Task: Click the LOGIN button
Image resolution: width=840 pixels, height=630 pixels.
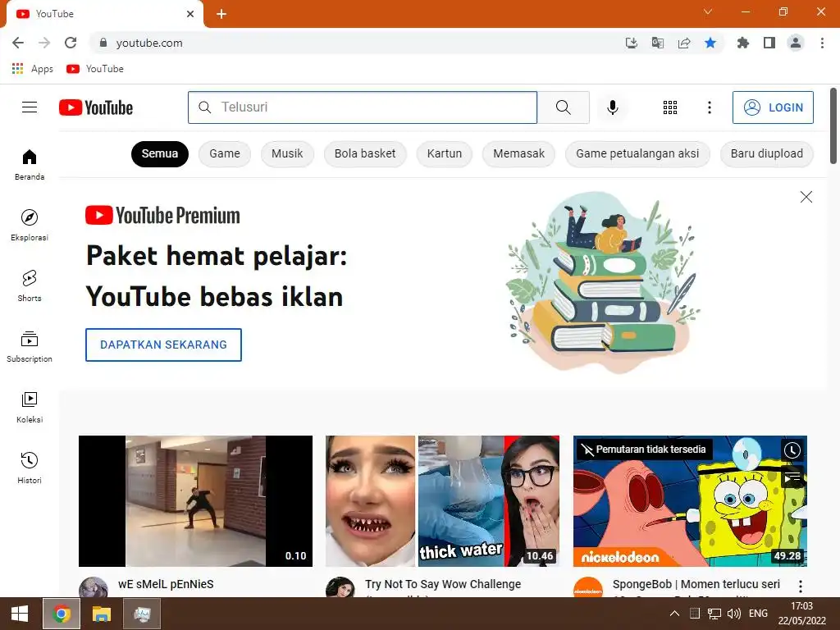Action: 773,107
